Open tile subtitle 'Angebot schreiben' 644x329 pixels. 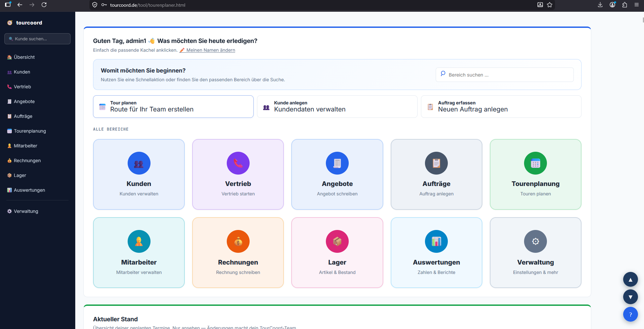[337, 194]
